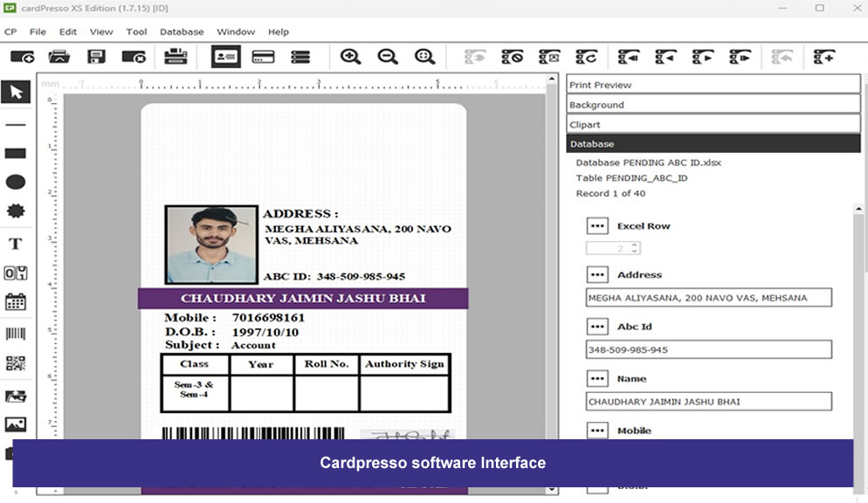Screen dimensions: 868x503
Task: Add a new database record
Action: coord(823,57)
